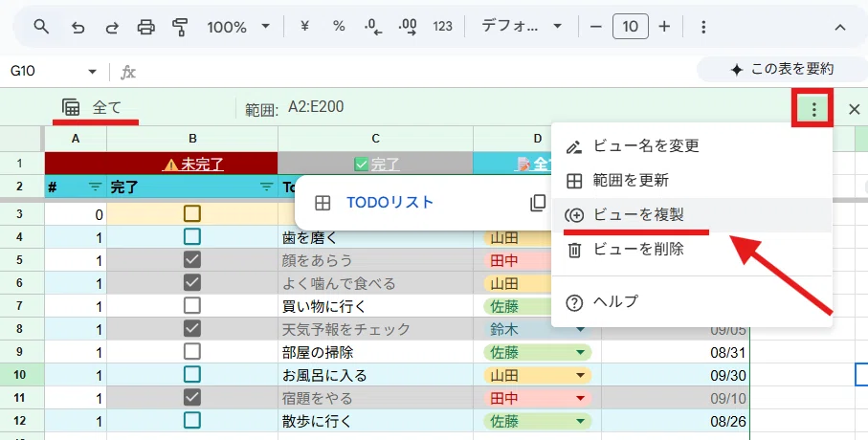Click the name box showing G10

pos(23,71)
